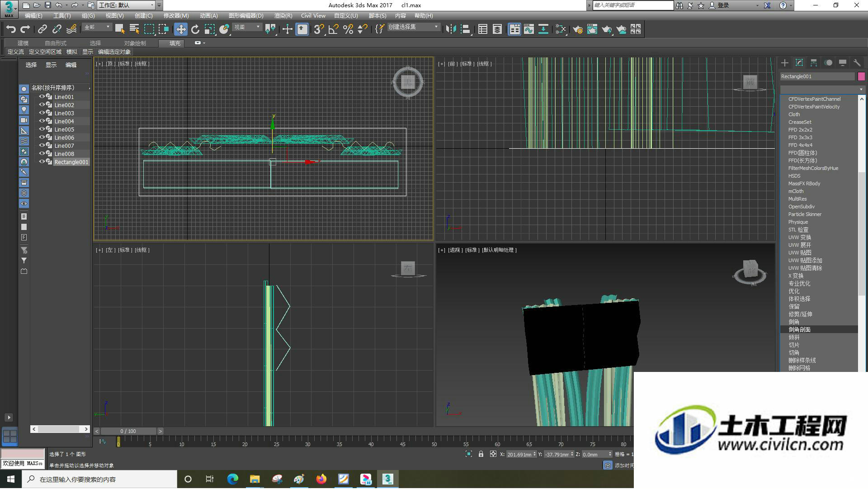Choose the 倒角剖面 modifier from list
This screenshot has width=868, height=489.
[819, 329]
